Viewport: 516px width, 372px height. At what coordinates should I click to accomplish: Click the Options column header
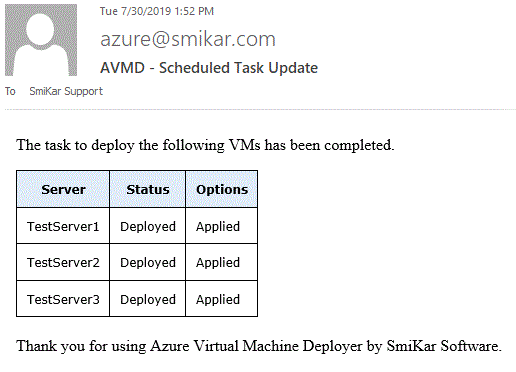222,189
